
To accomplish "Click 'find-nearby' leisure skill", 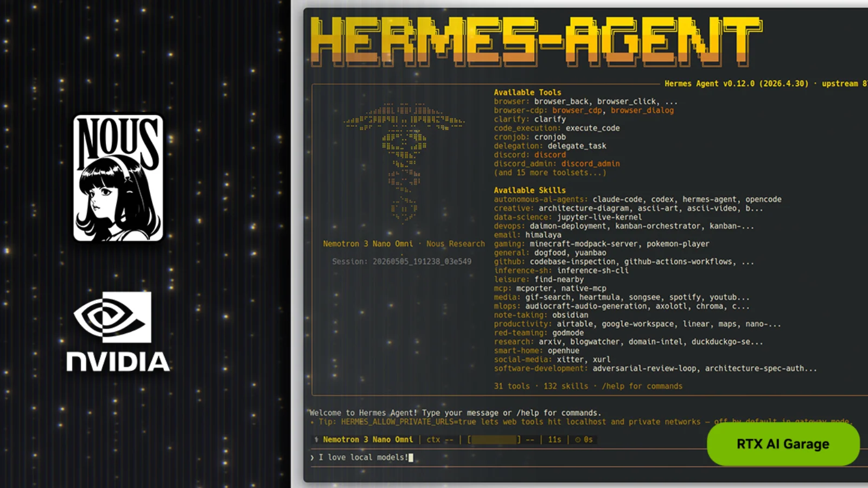I will click(559, 279).
